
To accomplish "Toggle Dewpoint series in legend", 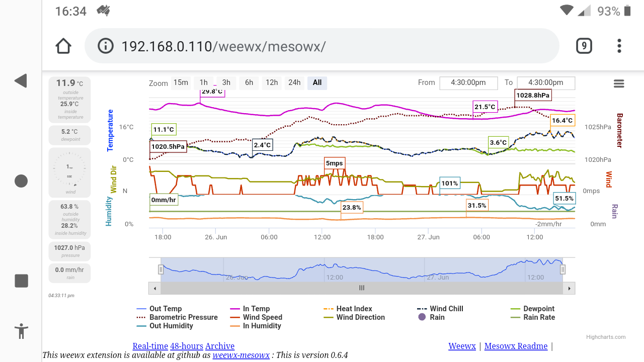I will pos(532,309).
